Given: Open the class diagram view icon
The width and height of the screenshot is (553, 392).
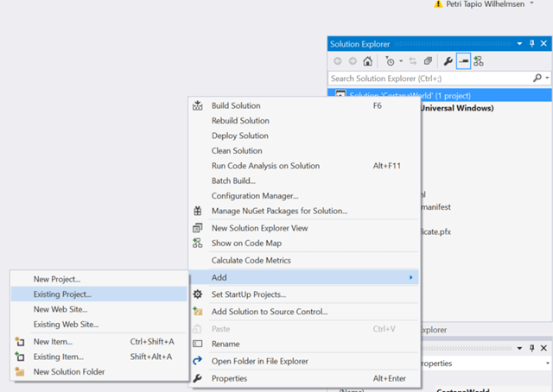Looking at the screenshot, I should tap(478, 61).
